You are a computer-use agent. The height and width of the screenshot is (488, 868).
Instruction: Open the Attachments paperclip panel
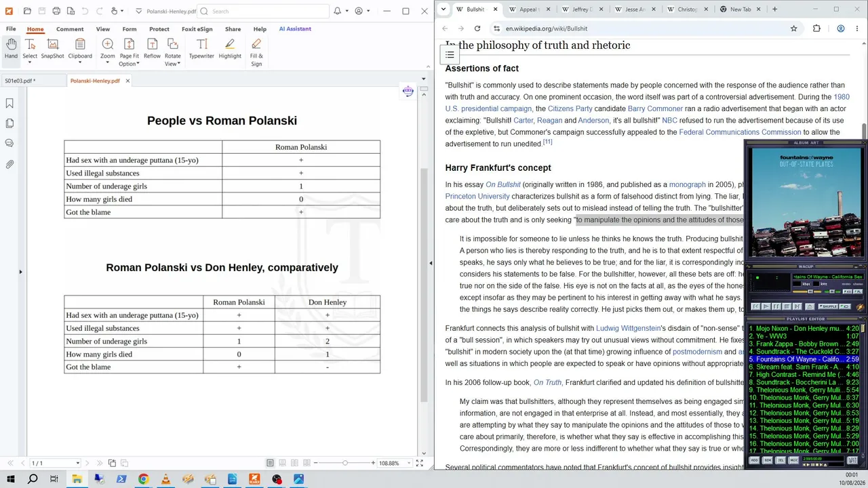coord(9,164)
